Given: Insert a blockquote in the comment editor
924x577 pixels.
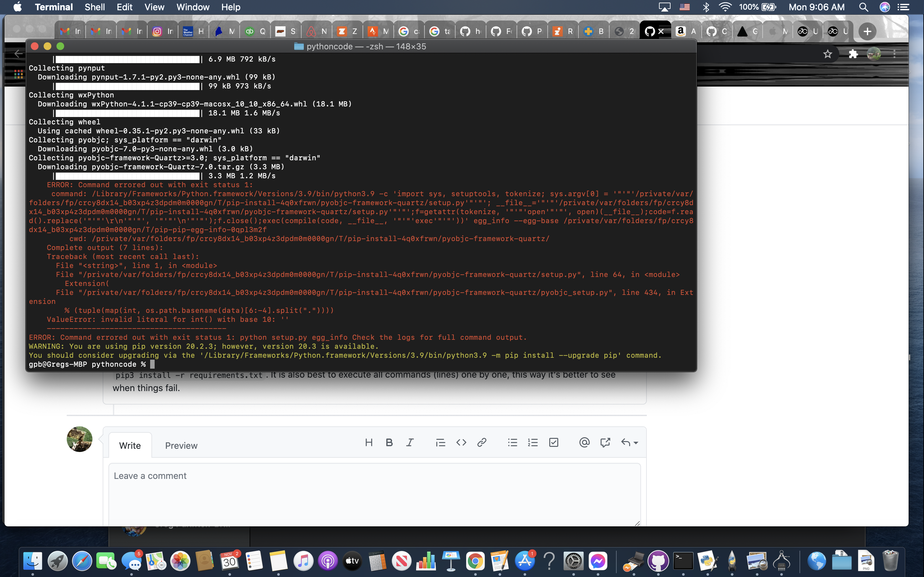Looking at the screenshot, I should (440, 442).
